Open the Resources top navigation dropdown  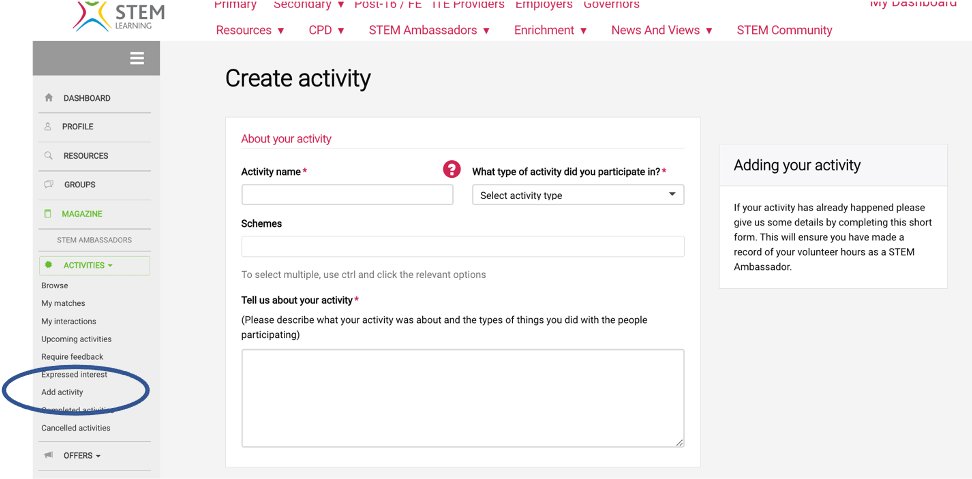tap(250, 30)
